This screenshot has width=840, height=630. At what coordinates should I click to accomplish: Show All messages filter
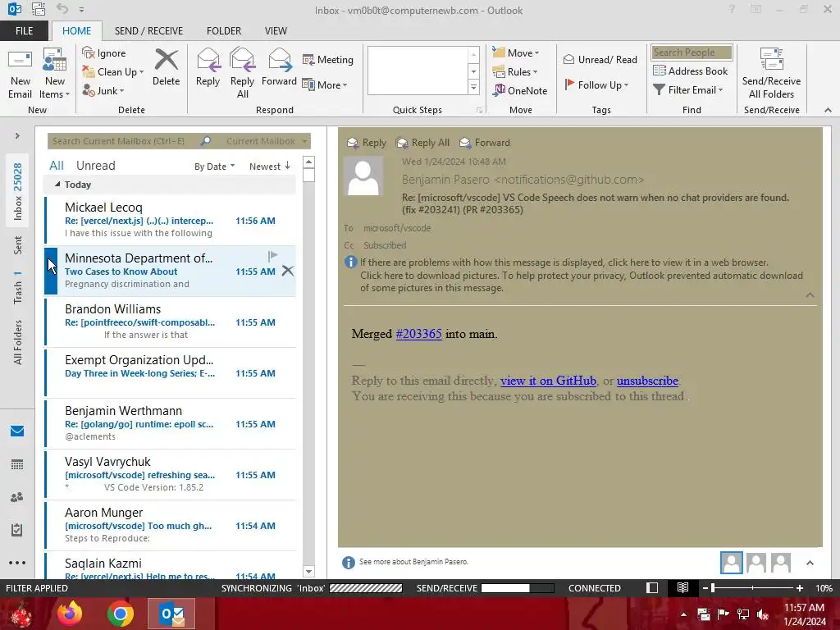(57, 166)
